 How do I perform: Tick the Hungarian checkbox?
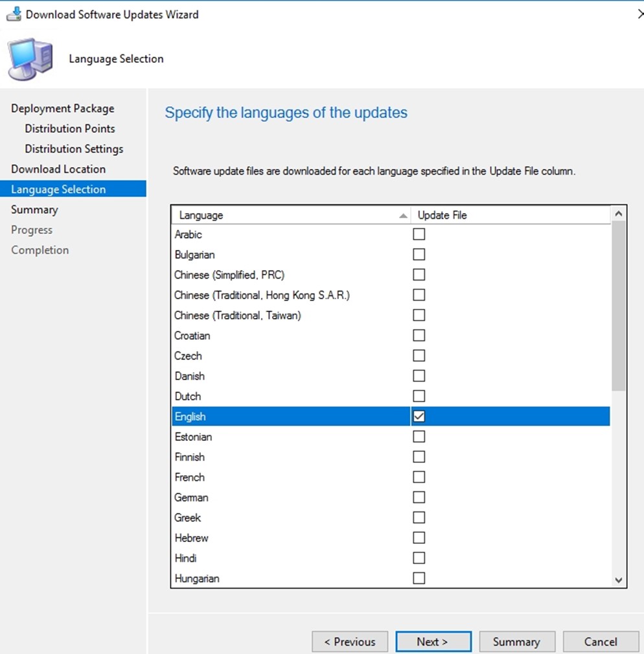click(419, 578)
